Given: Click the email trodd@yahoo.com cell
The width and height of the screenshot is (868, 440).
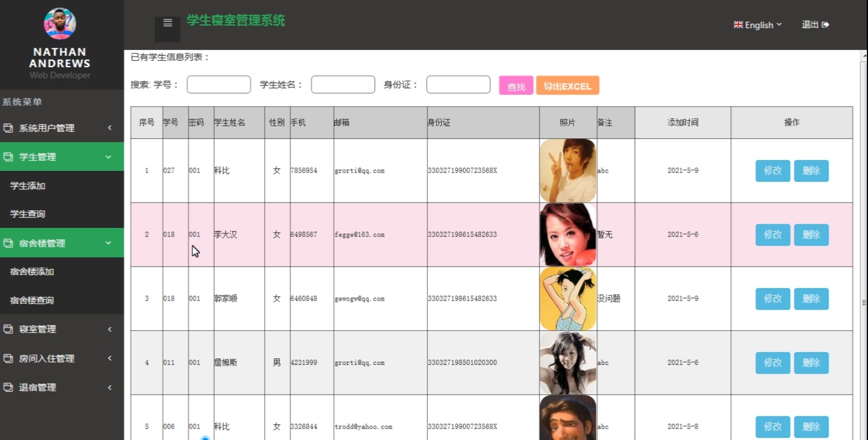Looking at the screenshot, I should tap(380, 427).
